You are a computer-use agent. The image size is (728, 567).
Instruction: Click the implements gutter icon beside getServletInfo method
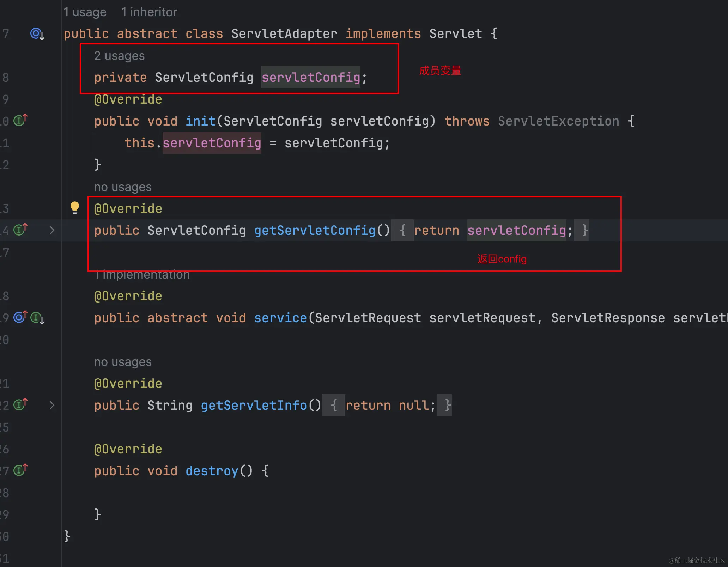(20, 404)
